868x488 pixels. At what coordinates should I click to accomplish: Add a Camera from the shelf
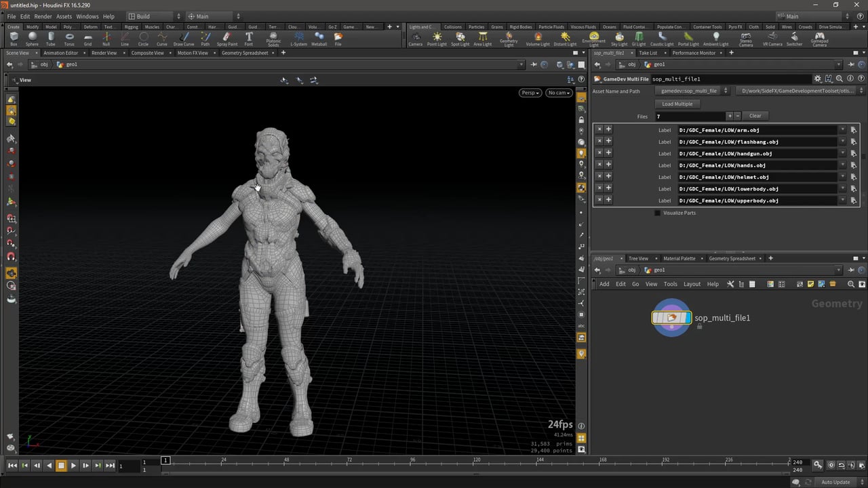coord(415,39)
